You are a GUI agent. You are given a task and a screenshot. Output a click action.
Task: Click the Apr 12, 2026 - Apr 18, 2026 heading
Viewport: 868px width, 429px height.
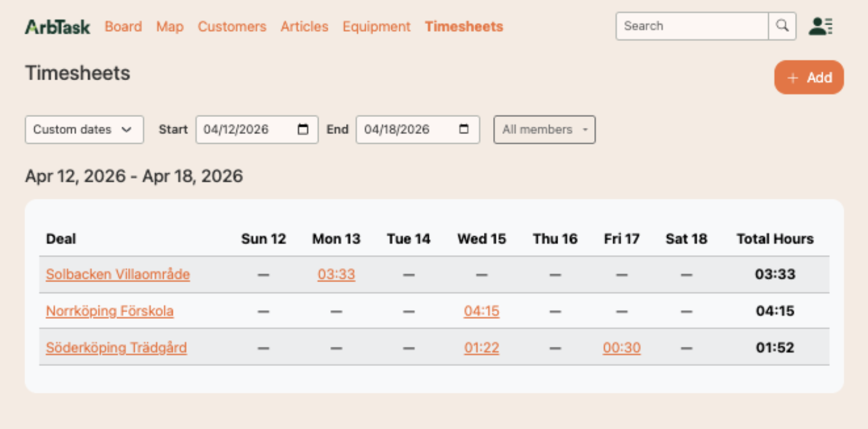pyautogui.click(x=134, y=176)
